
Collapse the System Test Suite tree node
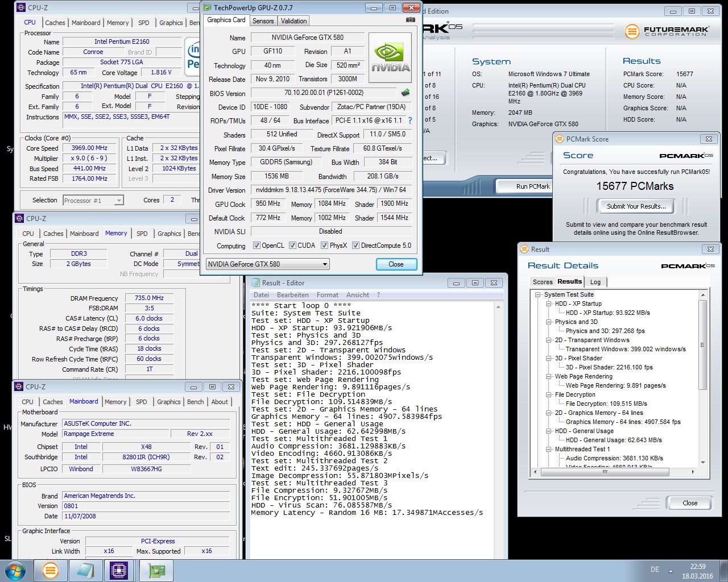537,294
